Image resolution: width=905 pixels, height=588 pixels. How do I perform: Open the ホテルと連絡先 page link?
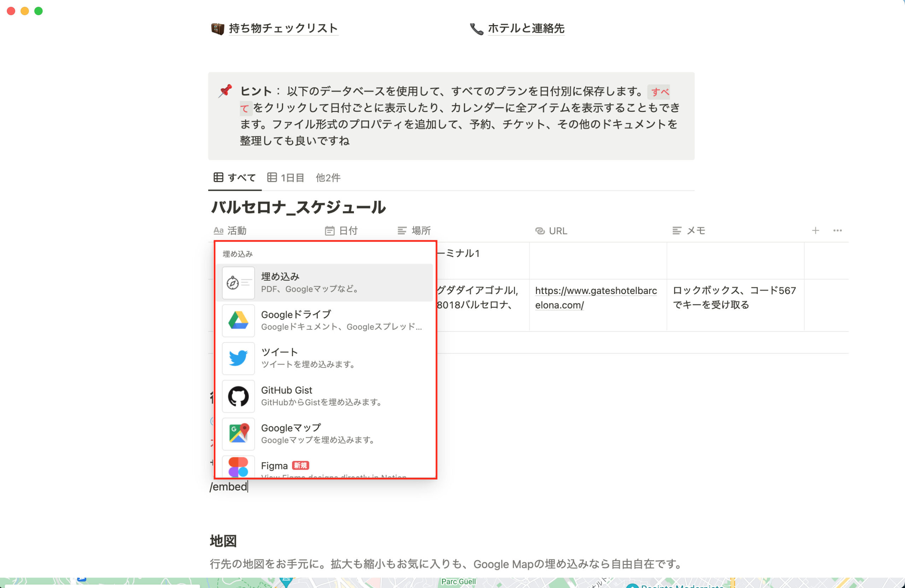click(526, 28)
